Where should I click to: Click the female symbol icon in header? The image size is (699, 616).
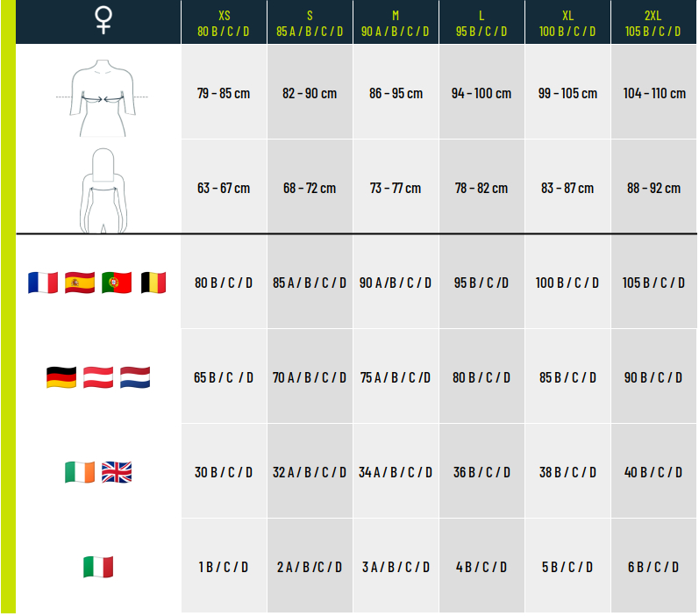click(103, 20)
